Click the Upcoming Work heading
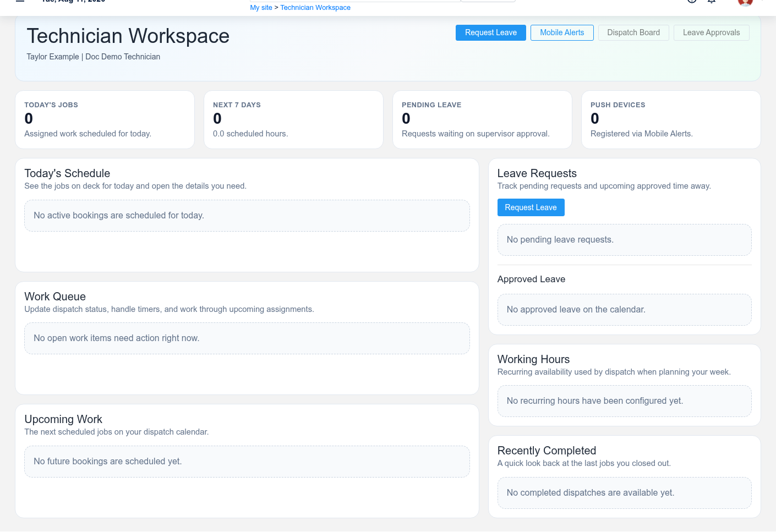This screenshot has width=776, height=532. point(63,419)
